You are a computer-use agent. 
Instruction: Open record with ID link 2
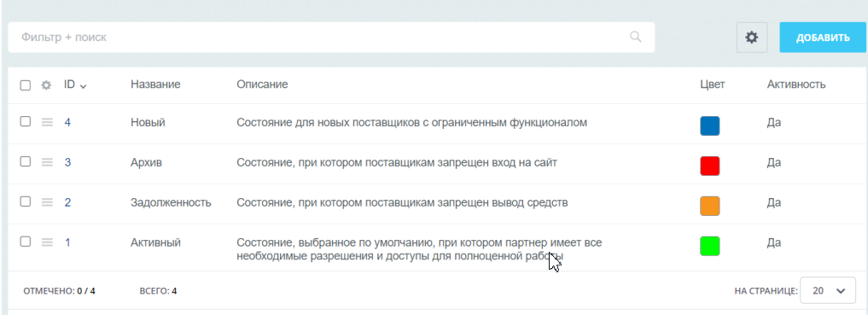pos(67,202)
